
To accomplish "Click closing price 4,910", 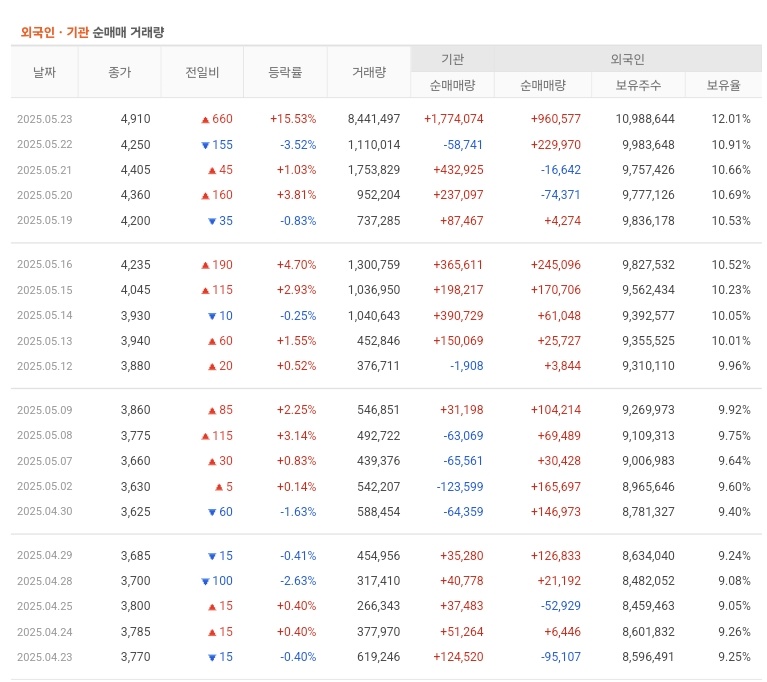I will click(135, 119).
